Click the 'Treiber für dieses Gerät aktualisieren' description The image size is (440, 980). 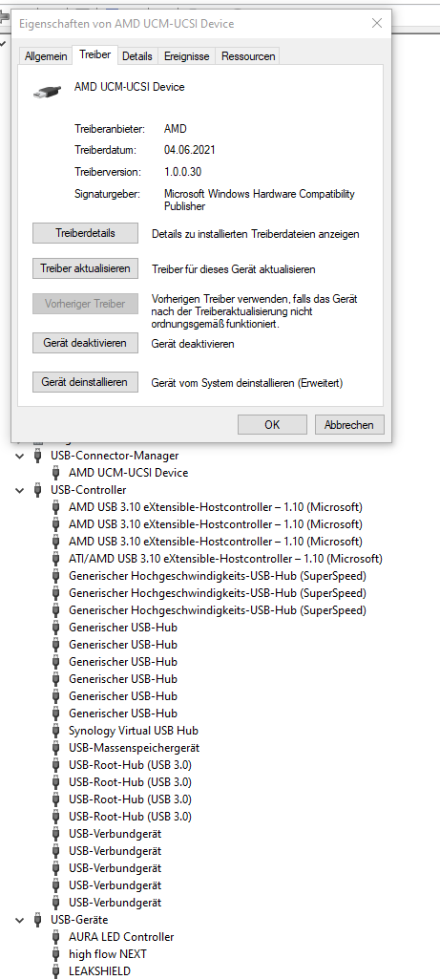[234, 269]
